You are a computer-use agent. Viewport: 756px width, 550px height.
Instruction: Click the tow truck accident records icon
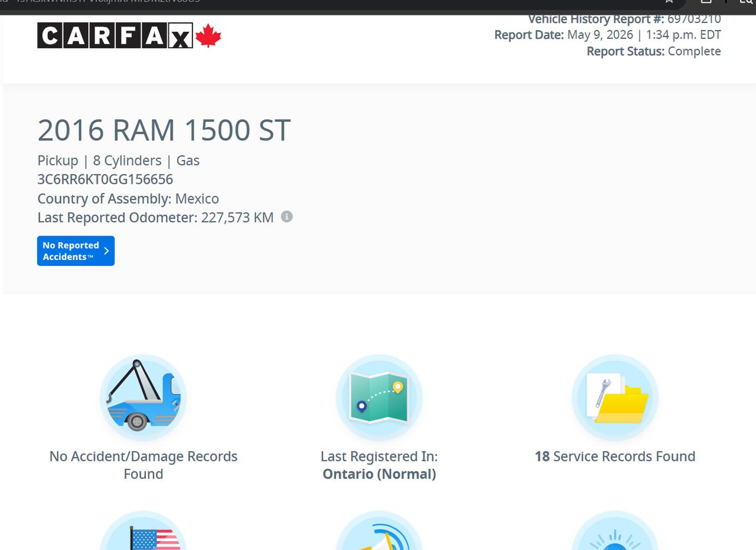(143, 398)
